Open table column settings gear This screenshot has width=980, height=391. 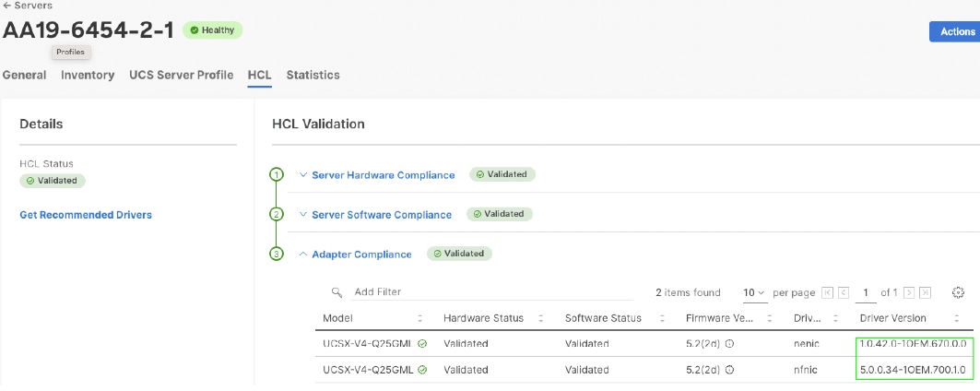coord(958,292)
